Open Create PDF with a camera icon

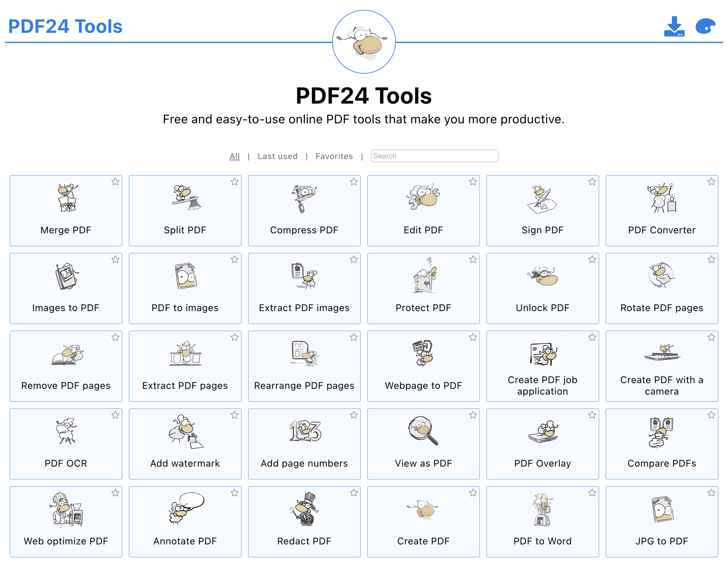(x=662, y=352)
